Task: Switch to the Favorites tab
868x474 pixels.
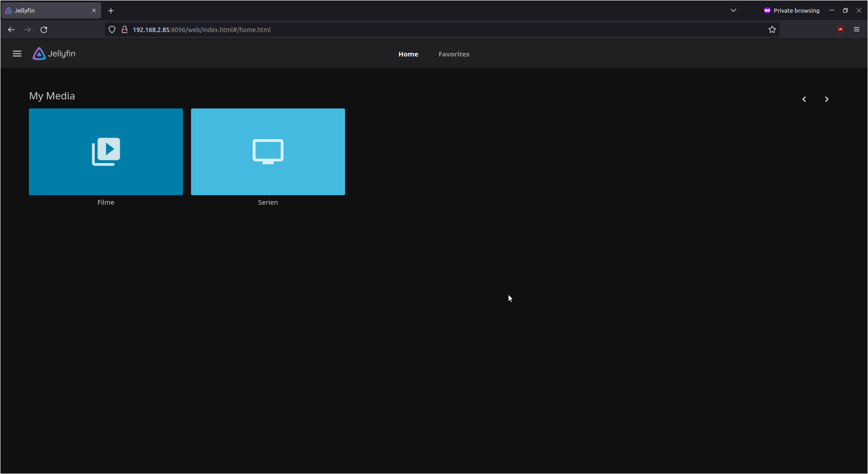Action: coord(454,54)
